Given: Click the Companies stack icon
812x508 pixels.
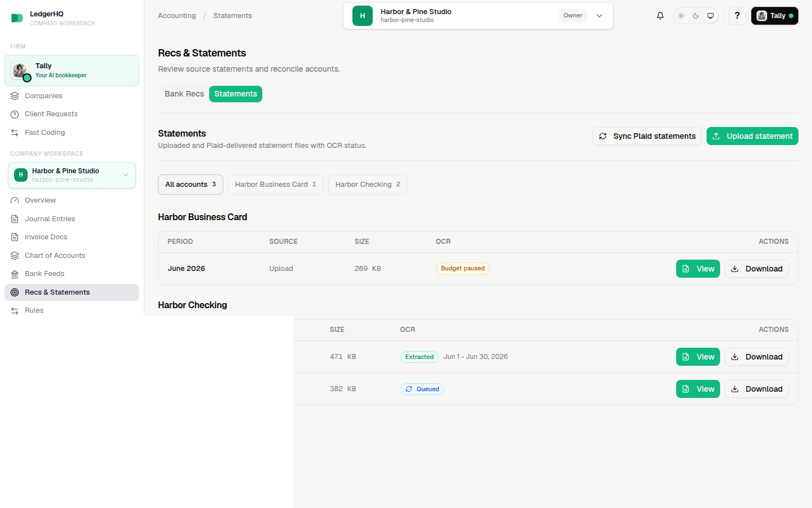Looking at the screenshot, I should 15,96.
